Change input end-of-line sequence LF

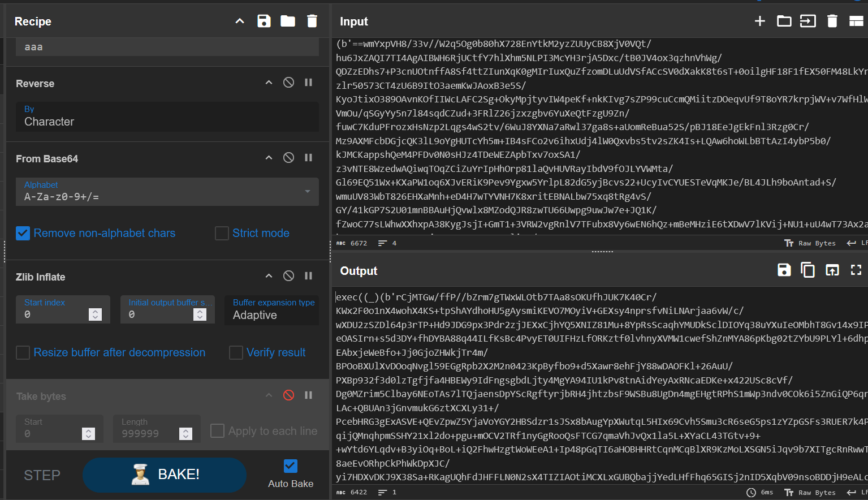click(857, 243)
